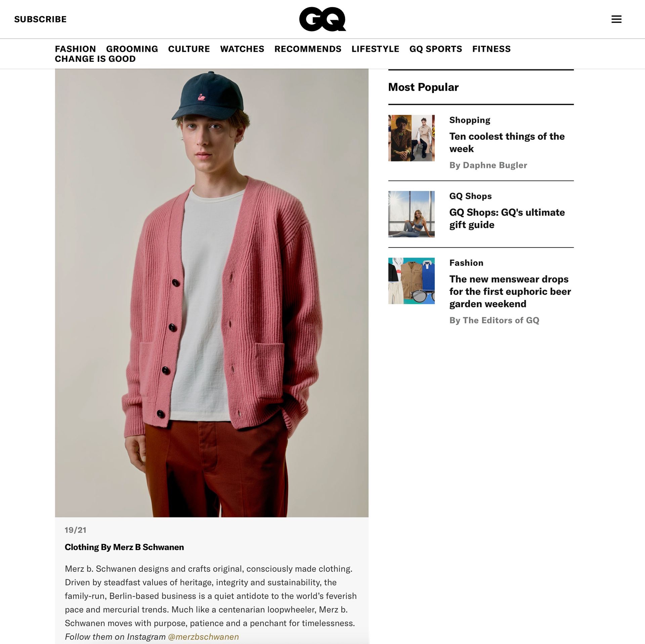Open Recommends in navigation bar
645x644 pixels.
308,49
